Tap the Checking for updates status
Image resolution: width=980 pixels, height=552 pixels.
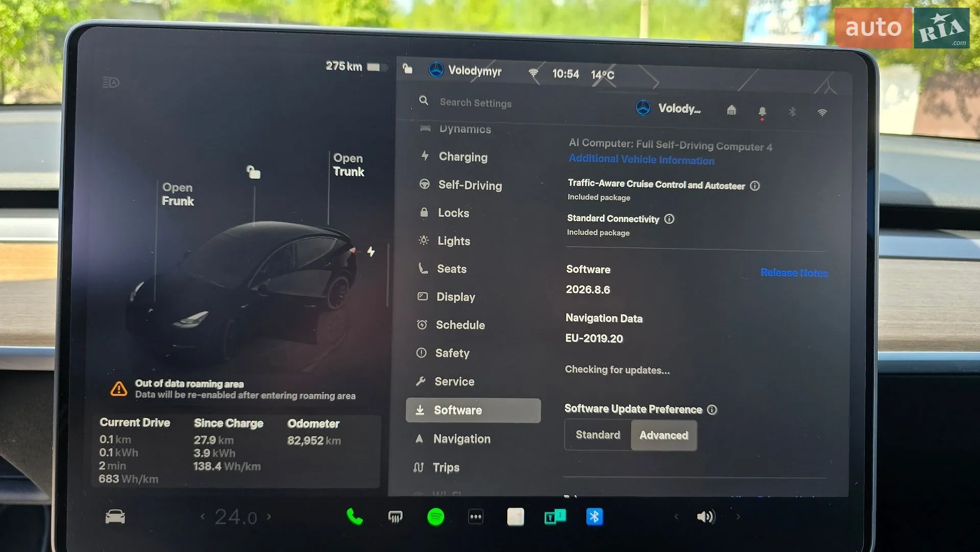pos(617,370)
